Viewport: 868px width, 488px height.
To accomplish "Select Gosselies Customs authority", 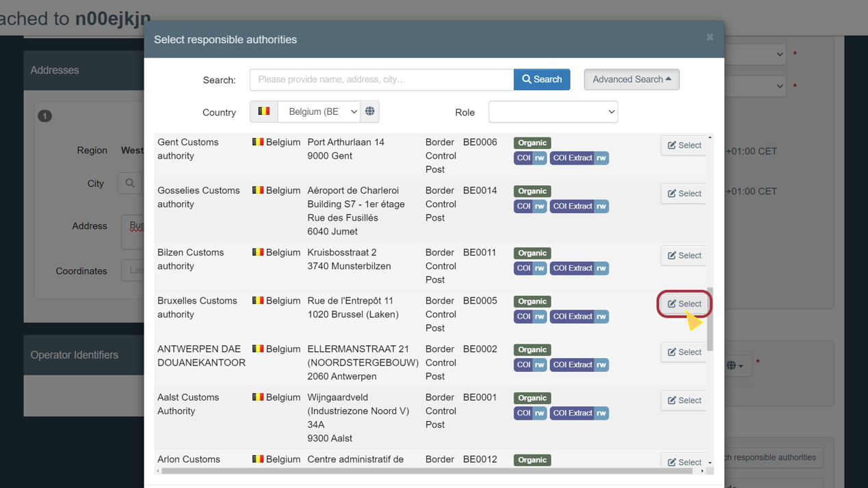I will click(684, 193).
